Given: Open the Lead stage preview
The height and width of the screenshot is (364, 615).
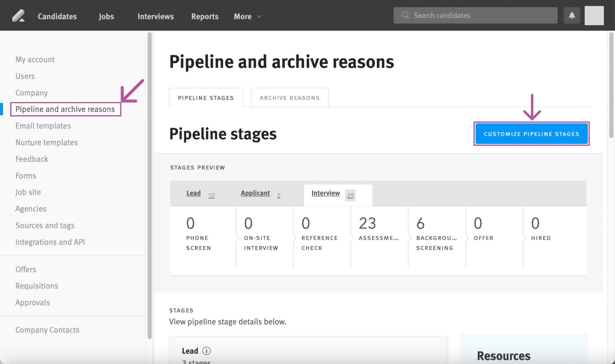Looking at the screenshot, I should [194, 193].
